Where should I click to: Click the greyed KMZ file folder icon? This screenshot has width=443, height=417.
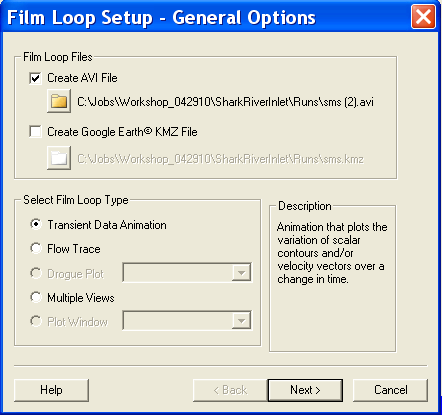(x=59, y=158)
